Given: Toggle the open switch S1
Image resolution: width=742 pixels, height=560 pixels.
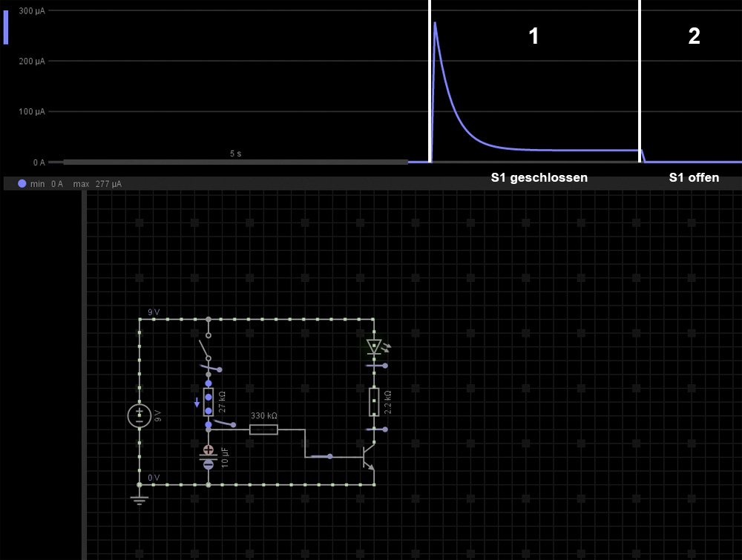Looking at the screenshot, I should [x=205, y=347].
